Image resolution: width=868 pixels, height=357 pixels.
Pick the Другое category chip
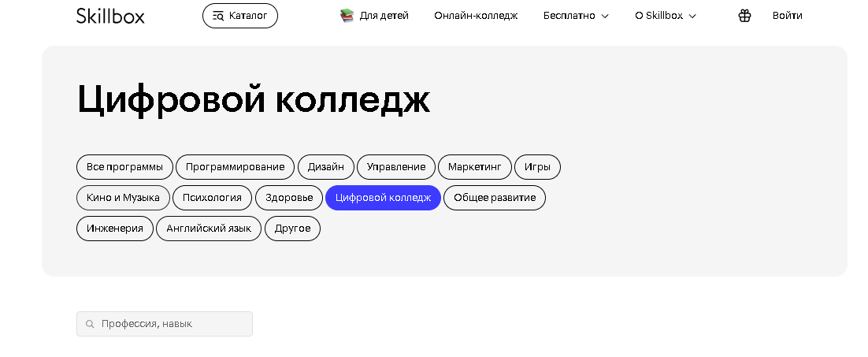click(x=292, y=229)
